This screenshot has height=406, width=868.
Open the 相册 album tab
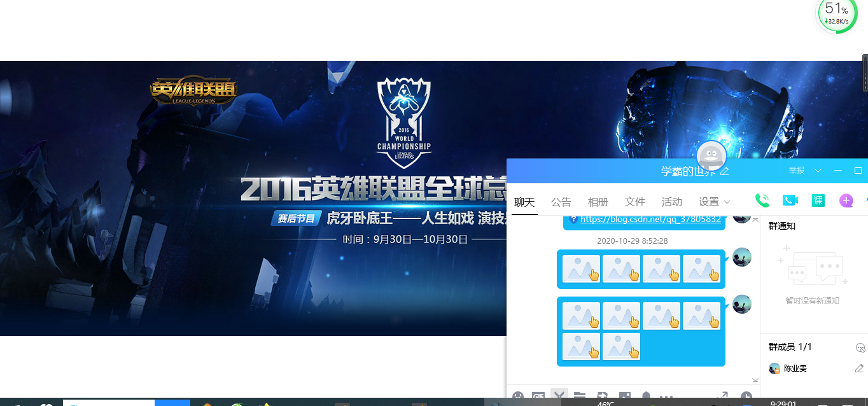coord(598,202)
